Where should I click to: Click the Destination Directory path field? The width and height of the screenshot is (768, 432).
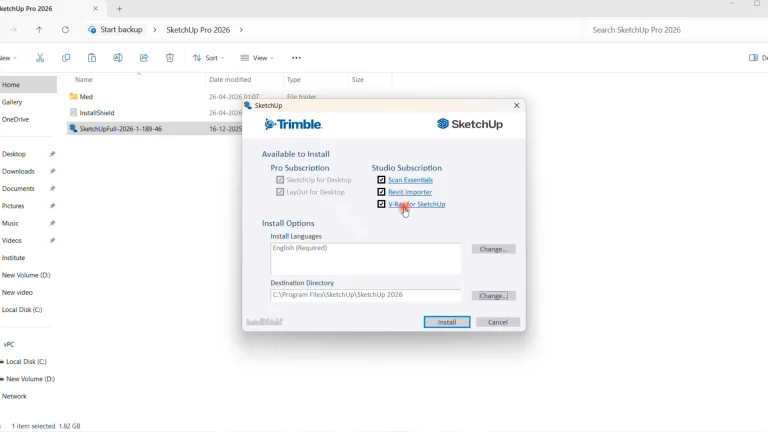coord(365,295)
